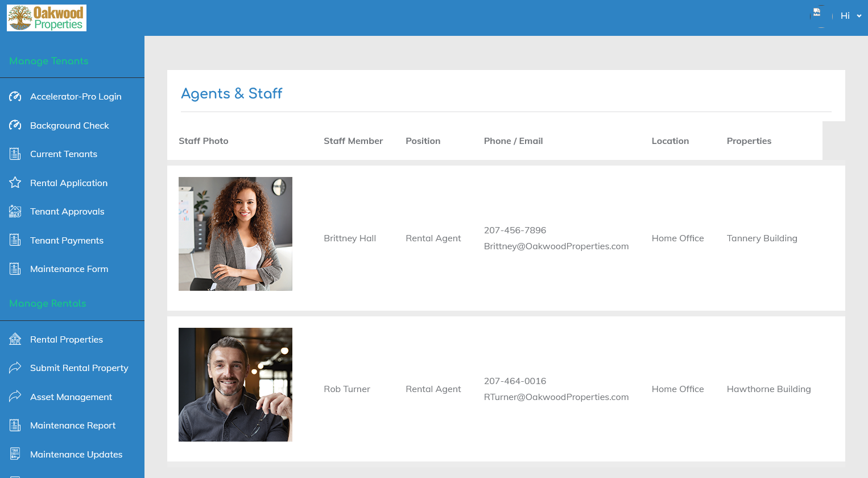Click the Manage Tenants section heading
Image resolution: width=868 pixels, height=478 pixels.
point(49,61)
